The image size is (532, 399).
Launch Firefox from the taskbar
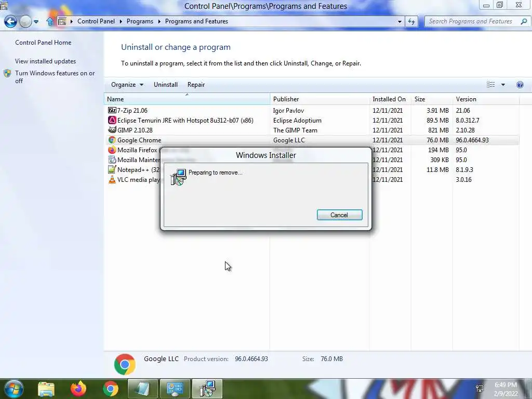[x=78, y=389]
